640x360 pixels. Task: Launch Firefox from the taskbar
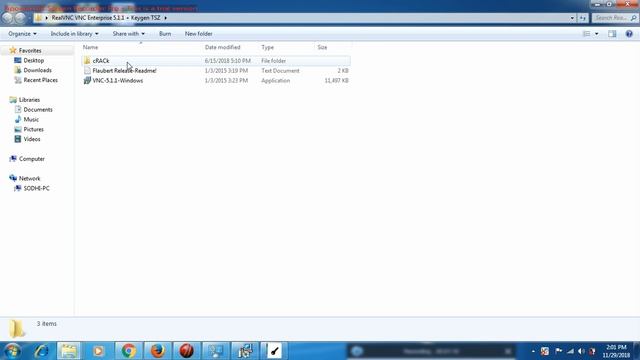158,351
